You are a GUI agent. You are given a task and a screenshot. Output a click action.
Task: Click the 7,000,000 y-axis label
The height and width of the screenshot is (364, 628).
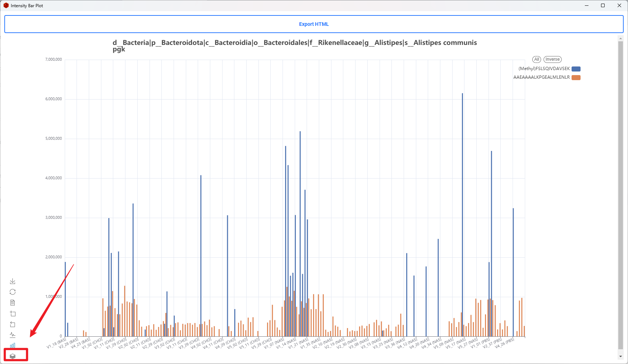[x=54, y=59]
